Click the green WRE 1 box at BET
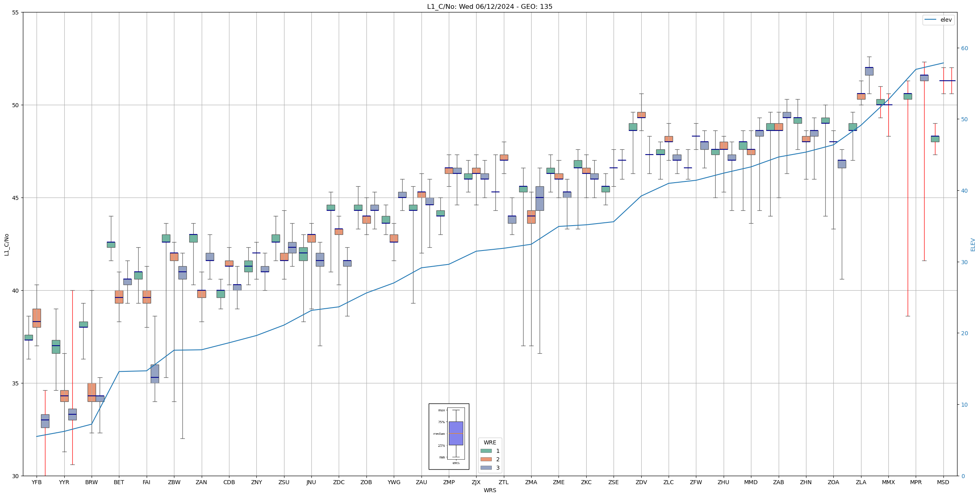The height and width of the screenshot is (497, 980). coord(111,244)
